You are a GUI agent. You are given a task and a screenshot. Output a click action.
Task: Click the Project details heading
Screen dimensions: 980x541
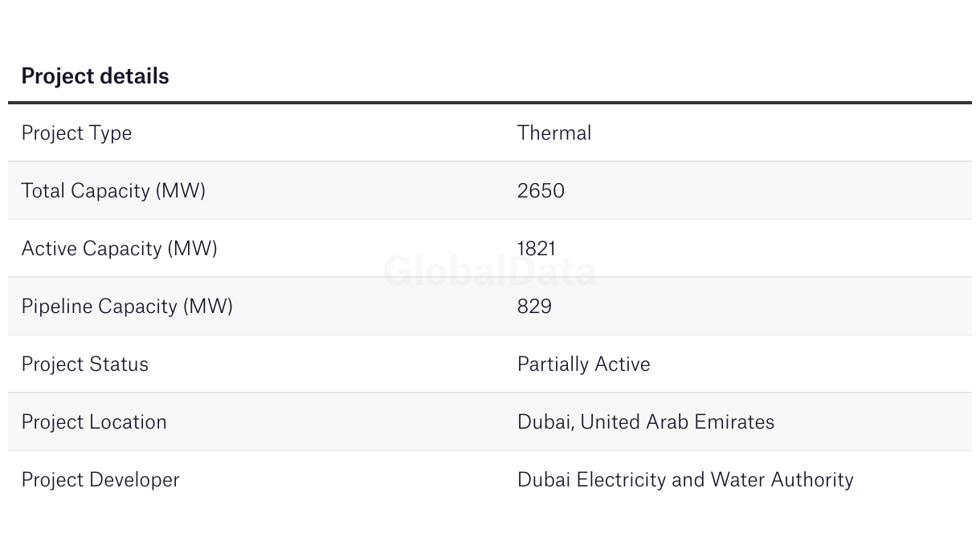(x=95, y=76)
